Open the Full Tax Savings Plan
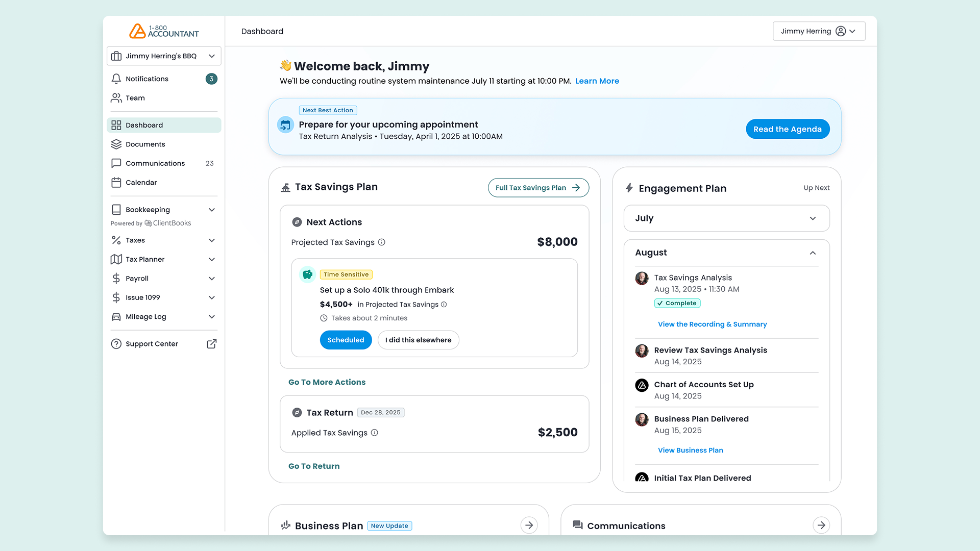This screenshot has height=551, width=980. click(x=537, y=187)
